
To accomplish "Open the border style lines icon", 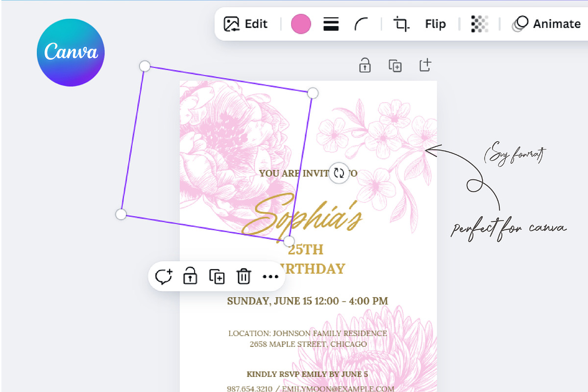I will [x=331, y=24].
